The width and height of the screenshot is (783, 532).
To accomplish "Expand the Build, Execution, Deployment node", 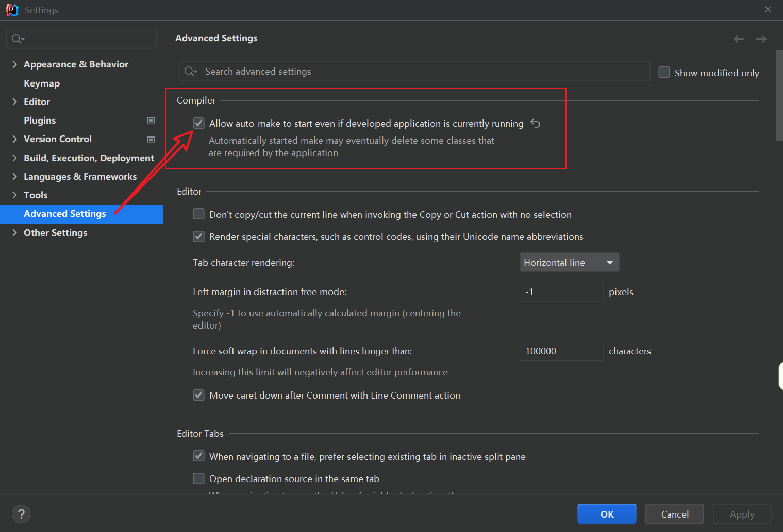I will click(x=14, y=158).
